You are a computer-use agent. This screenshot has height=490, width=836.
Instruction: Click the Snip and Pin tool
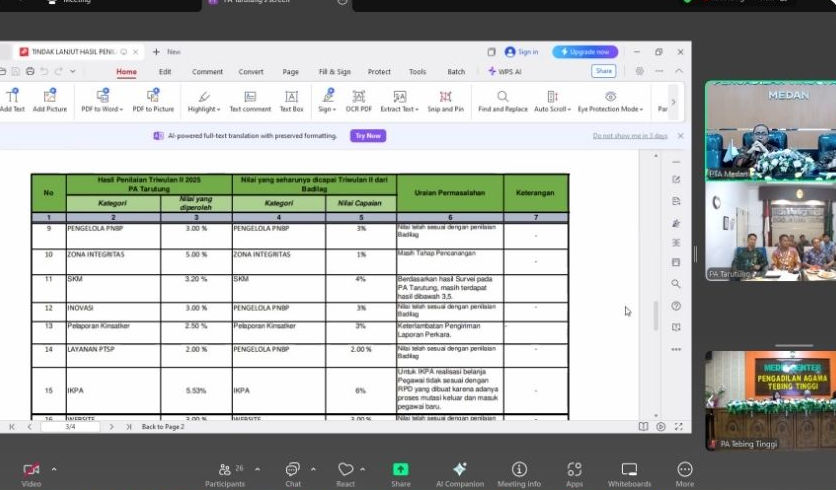coord(445,100)
